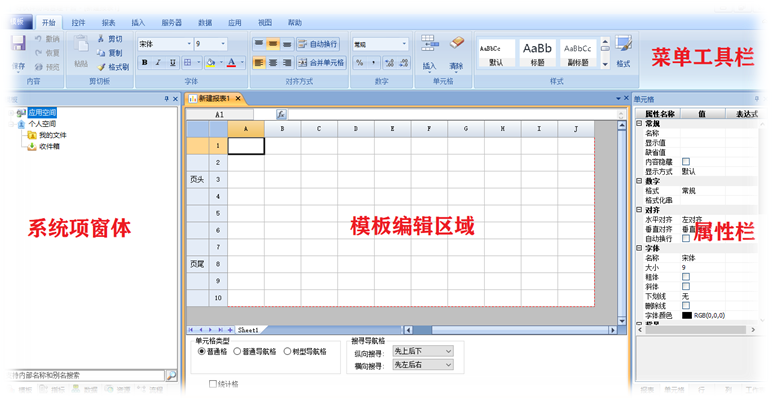This screenshot has height=408, width=773.
Task: Select the 普通导航格 radio button
Action: [x=237, y=352]
